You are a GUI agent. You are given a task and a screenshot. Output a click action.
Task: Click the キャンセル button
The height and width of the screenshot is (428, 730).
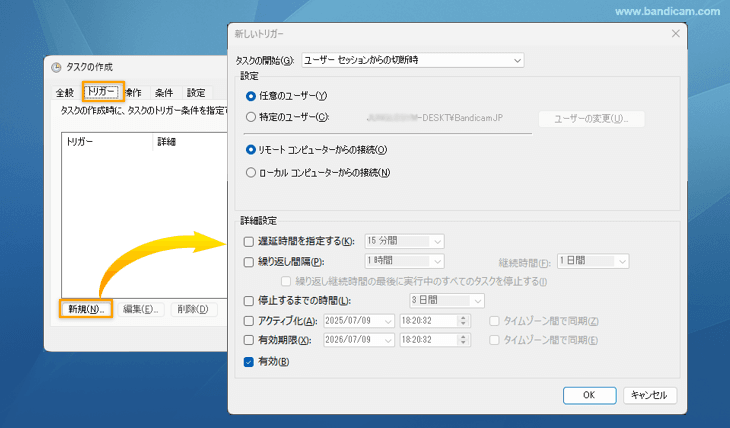(x=649, y=395)
